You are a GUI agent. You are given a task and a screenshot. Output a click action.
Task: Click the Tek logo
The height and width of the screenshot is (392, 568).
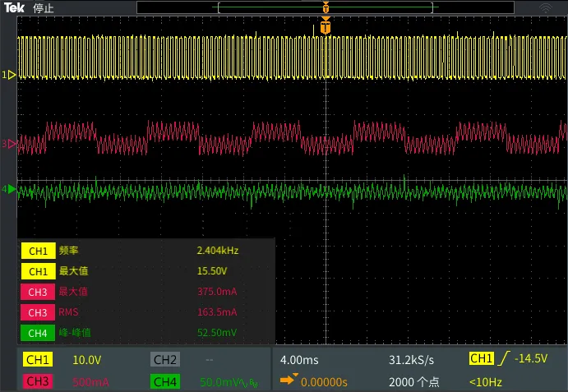click(x=14, y=7)
